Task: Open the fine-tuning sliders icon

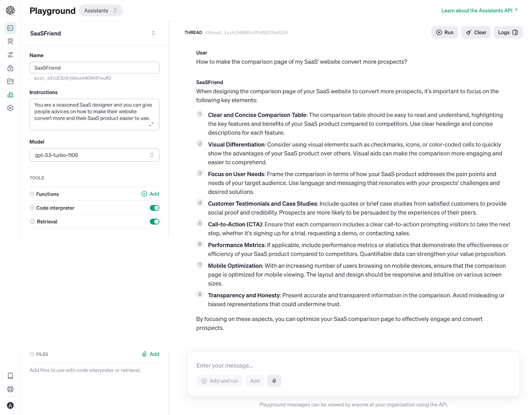Action: tap(10, 55)
